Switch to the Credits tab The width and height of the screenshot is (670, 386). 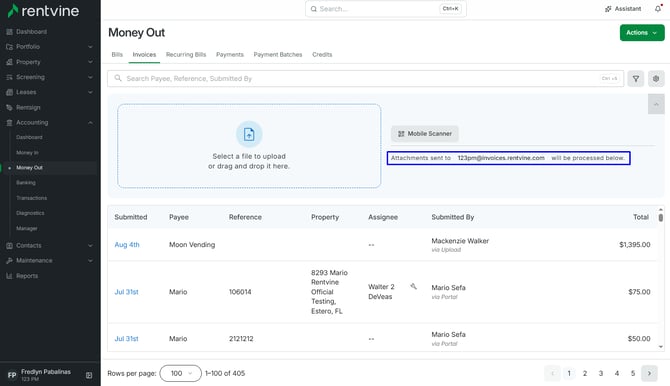[322, 55]
